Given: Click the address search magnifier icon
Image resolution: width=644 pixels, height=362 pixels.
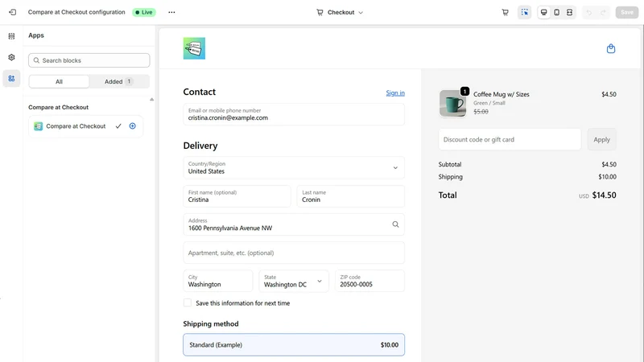Looking at the screenshot, I should (395, 224).
